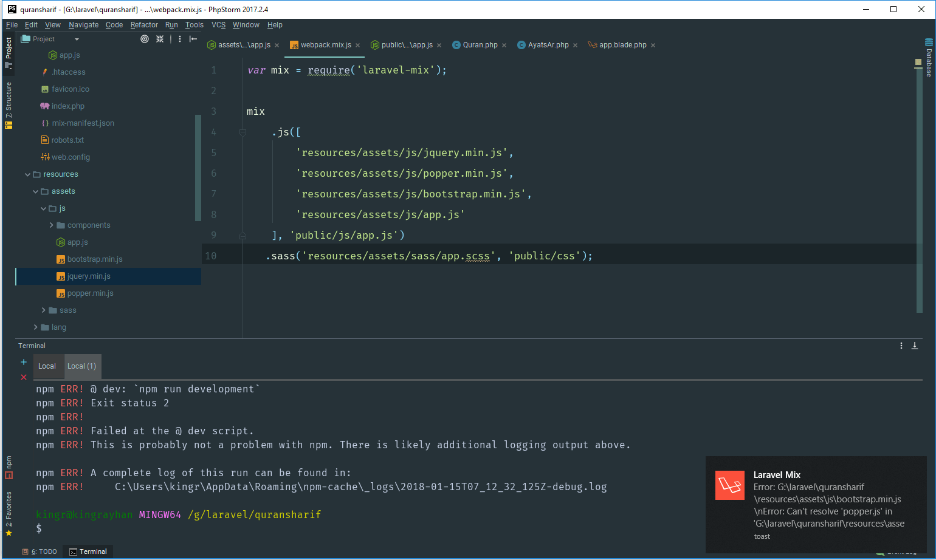Screen dimensions: 936x560
Task: Collapse all nodes in the Project tree
Action: (159, 39)
